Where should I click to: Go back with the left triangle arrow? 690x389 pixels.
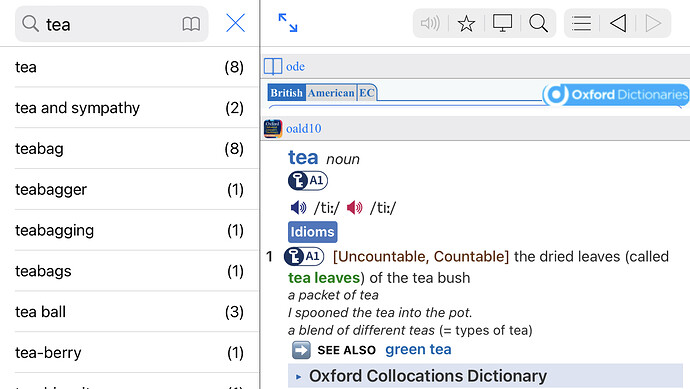[618, 23]
